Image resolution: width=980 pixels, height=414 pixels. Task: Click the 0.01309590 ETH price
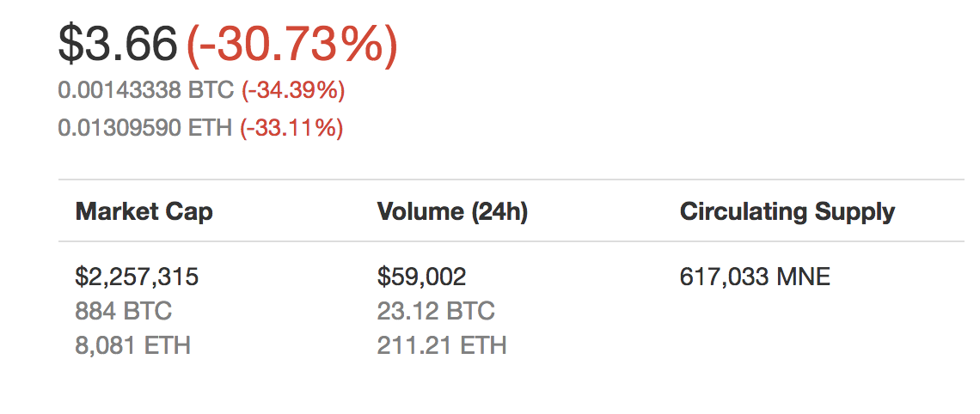(x=145, y=129)
